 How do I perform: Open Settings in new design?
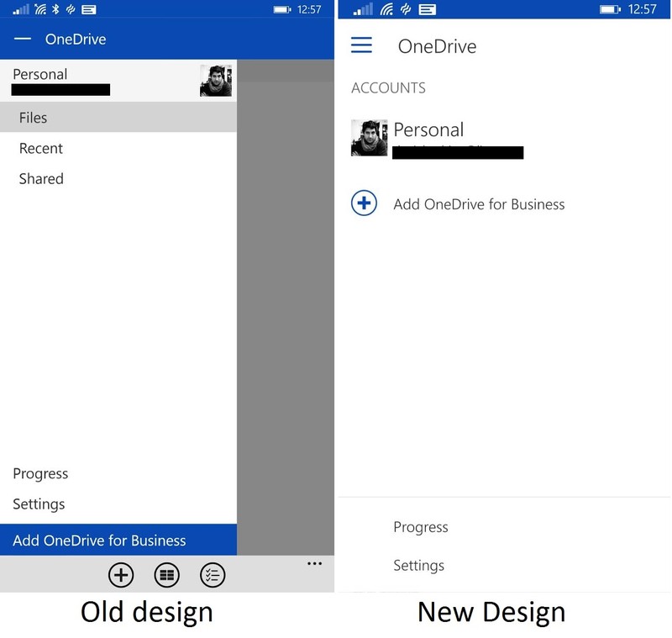coord(418,566)
